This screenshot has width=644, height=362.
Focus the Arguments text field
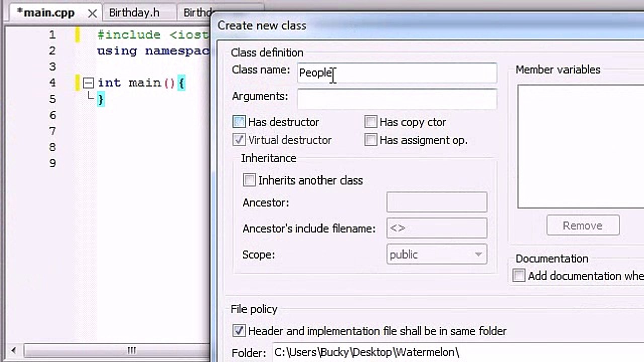pyautogui.click(x=396, y=99)
